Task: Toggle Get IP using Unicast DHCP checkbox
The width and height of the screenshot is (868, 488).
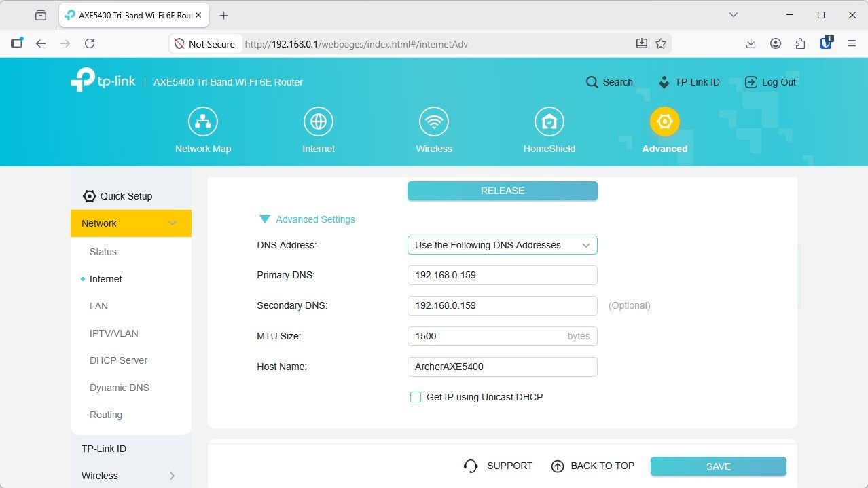Action: 416,397
